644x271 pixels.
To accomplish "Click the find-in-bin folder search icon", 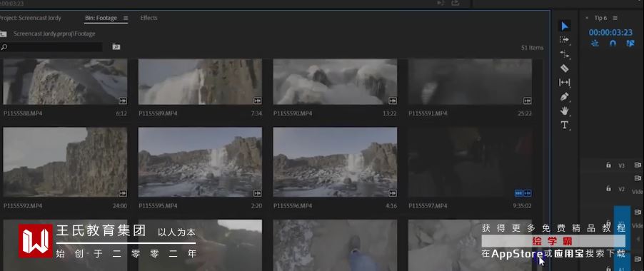I will [116, 47].
